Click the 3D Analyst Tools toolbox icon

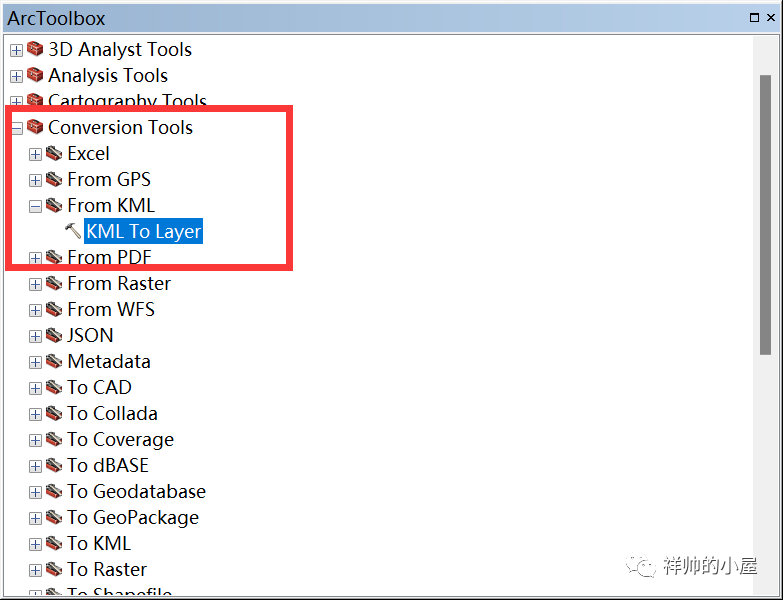tap(35, 49)
